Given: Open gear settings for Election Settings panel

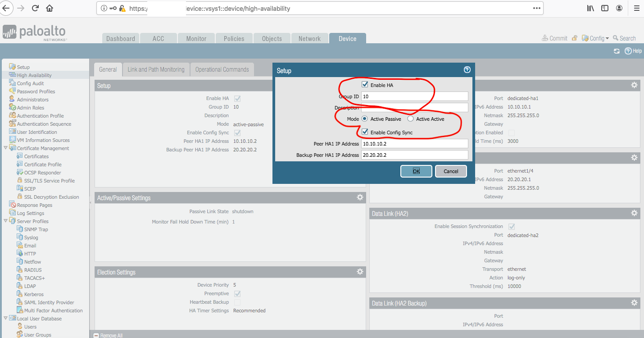Looking at the screenshot, I should click(360, 272).
